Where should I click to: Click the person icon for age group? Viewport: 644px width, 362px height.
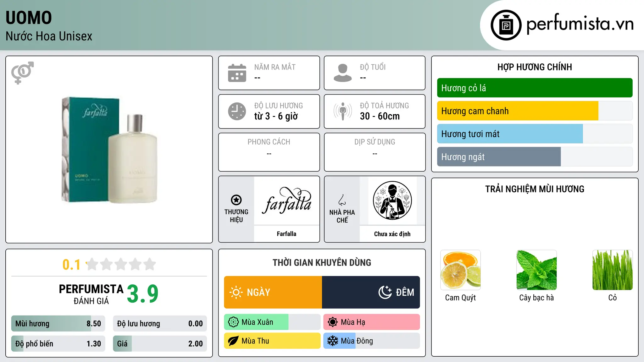[343, 73]
